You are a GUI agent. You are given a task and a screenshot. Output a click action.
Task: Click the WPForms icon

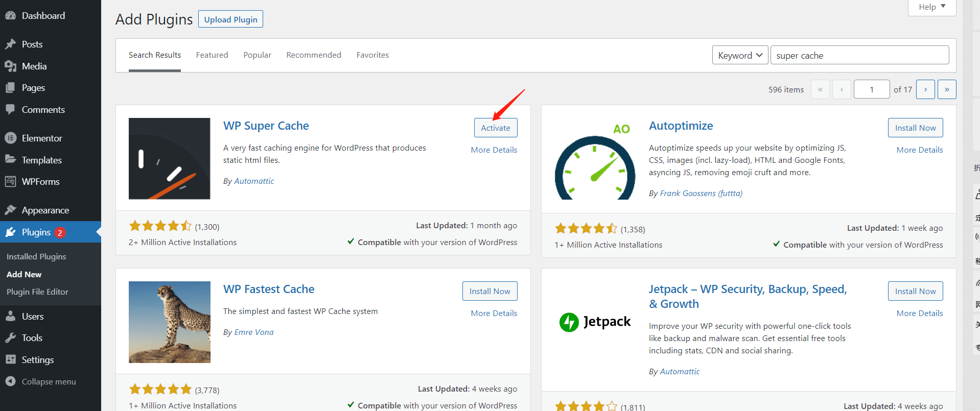(x=11, y=181)
